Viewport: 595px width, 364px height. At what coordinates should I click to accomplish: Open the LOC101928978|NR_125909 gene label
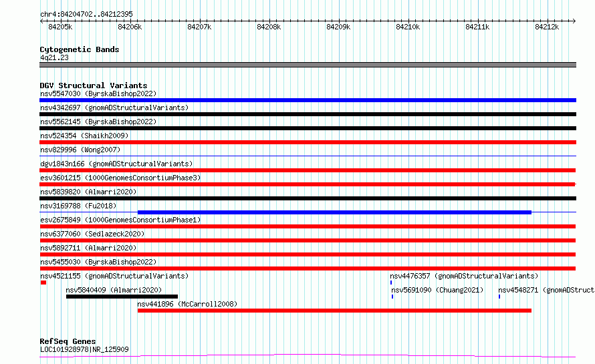click(x=84, y=349)
